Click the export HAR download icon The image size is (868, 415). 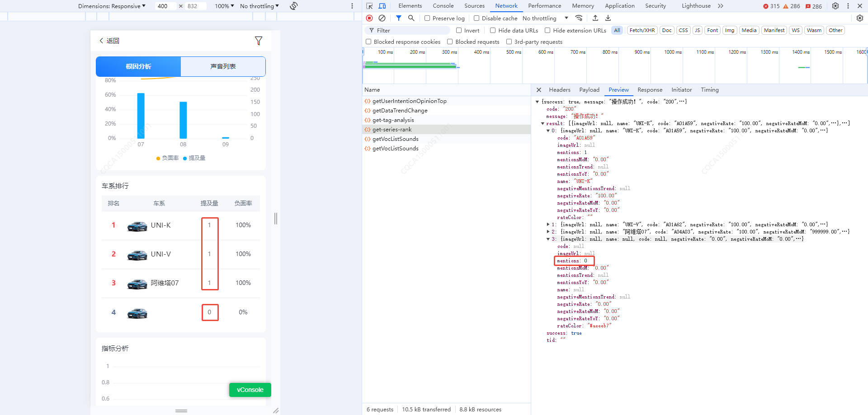pyautogui.click(x=608, y=18)
